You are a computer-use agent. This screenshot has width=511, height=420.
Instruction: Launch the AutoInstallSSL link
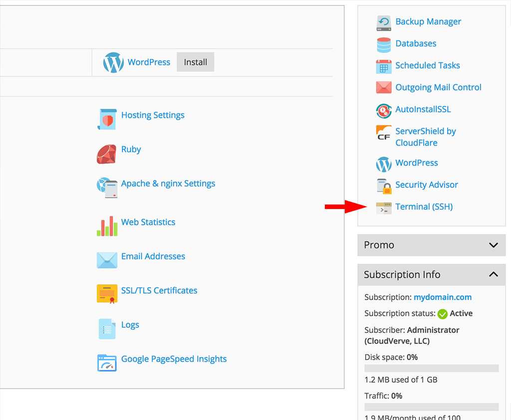pos(423,109)
